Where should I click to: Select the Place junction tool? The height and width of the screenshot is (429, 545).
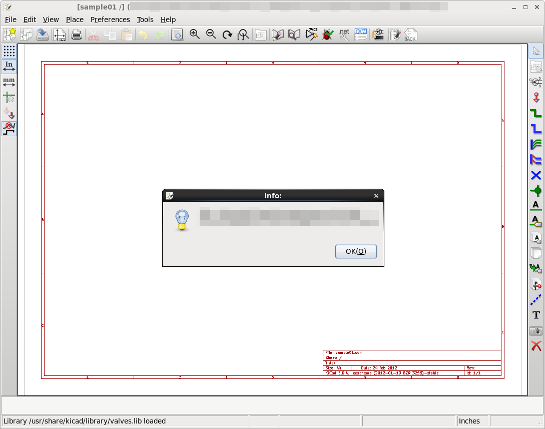(x=536, y=191)
